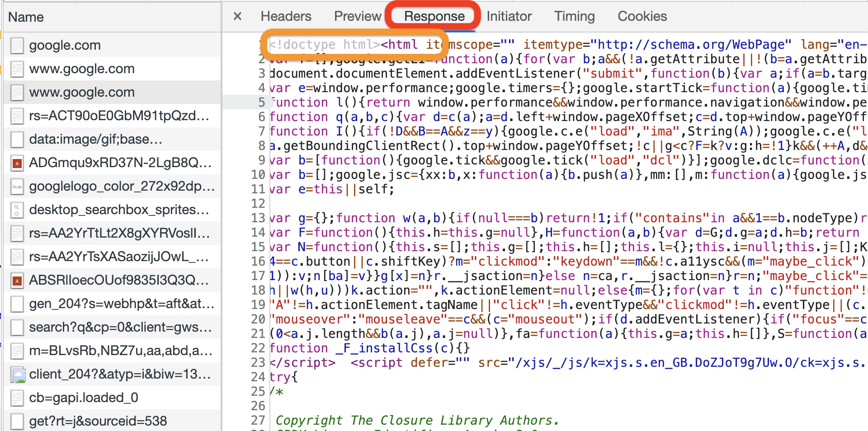Click the googlelogo image thumbnail icon
The image size is (868, 431).
pyautogui.click(x=17, y=187)
